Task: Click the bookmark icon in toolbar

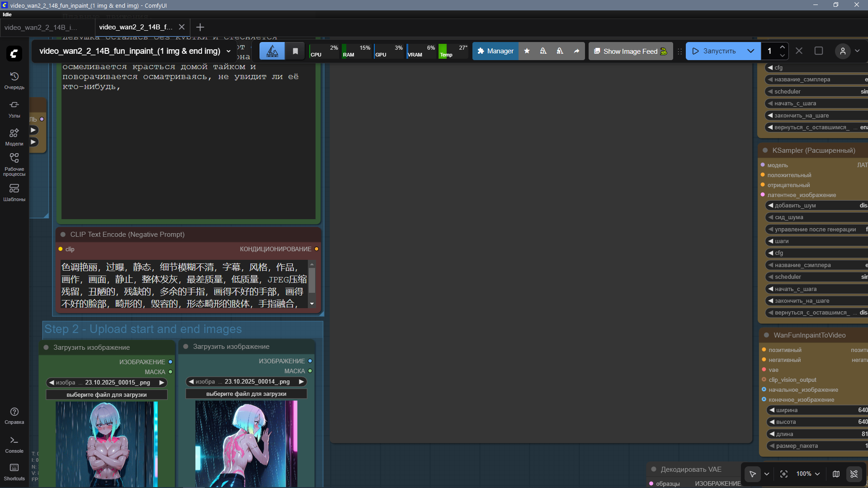Action: point(295,51)
